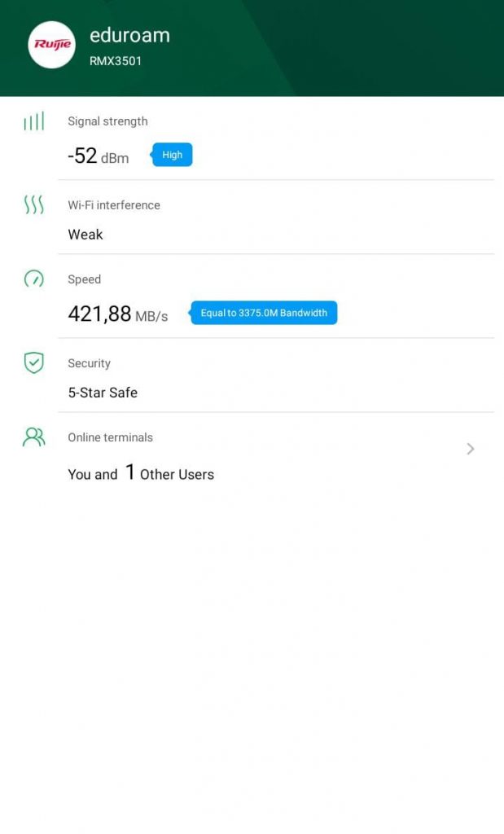Expand Online terminals with the chevron arrow
The width and height of the screenshot is (504, 834).
[x=470, y=449]
